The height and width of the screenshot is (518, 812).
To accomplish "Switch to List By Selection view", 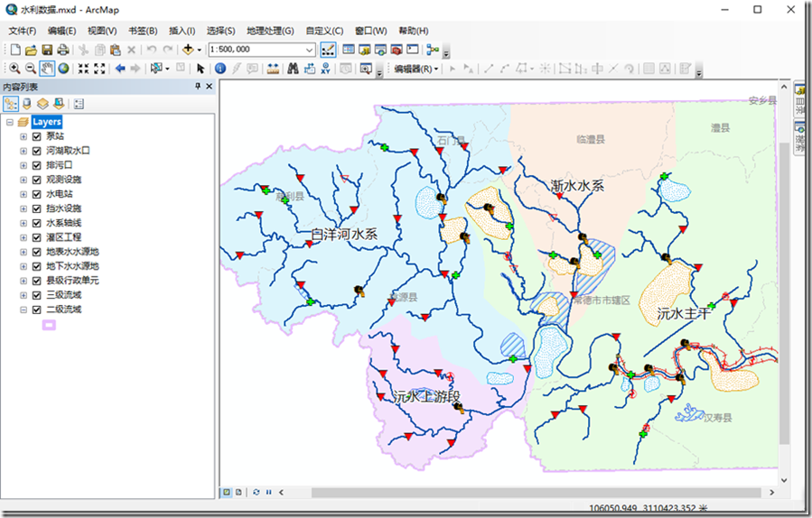I will point(59,104).
